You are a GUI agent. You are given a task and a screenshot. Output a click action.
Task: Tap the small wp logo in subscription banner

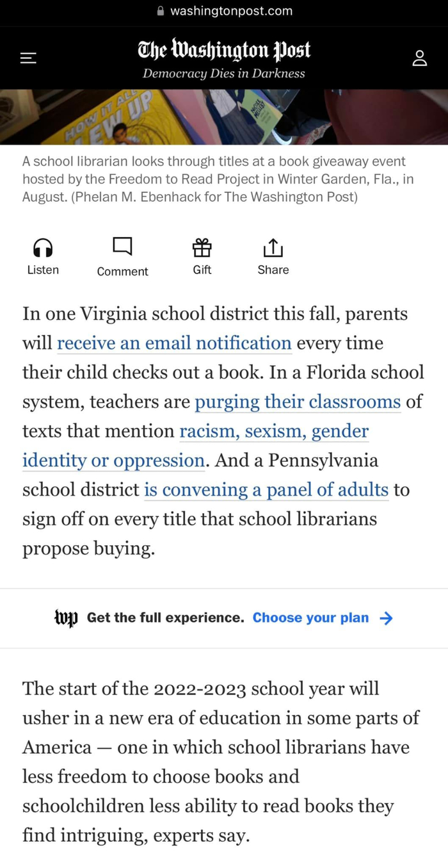click(66, 618)
